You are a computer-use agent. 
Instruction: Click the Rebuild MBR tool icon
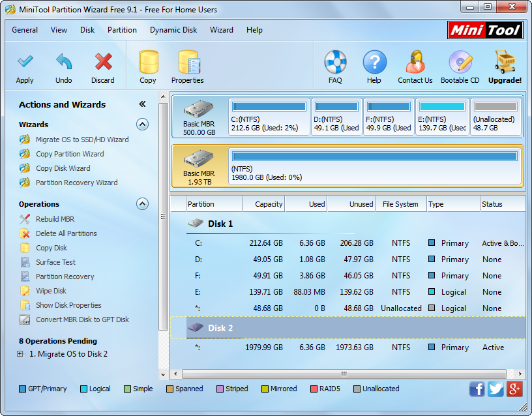[25, 219]
